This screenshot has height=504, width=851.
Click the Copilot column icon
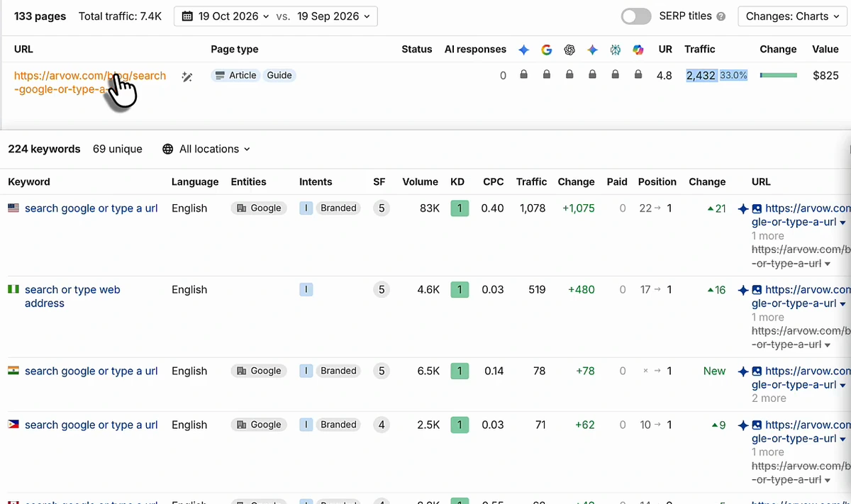(x=638, y=50)
